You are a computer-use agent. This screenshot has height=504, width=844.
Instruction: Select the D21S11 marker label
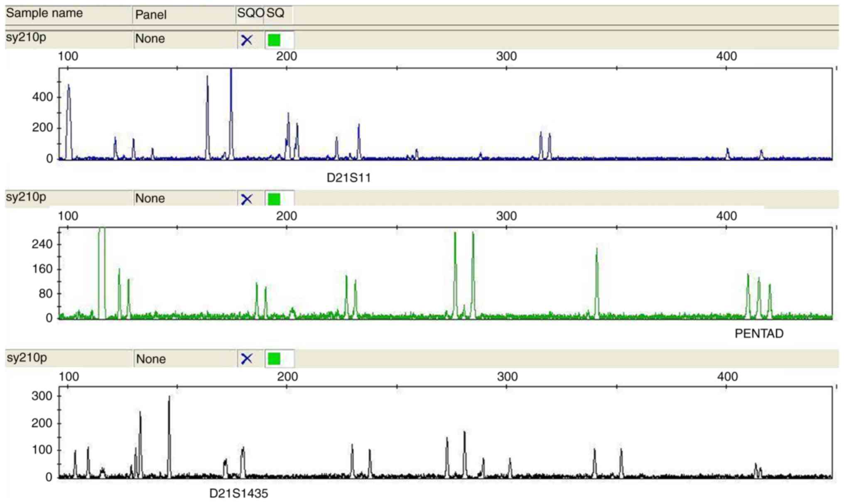pos(348,178)
